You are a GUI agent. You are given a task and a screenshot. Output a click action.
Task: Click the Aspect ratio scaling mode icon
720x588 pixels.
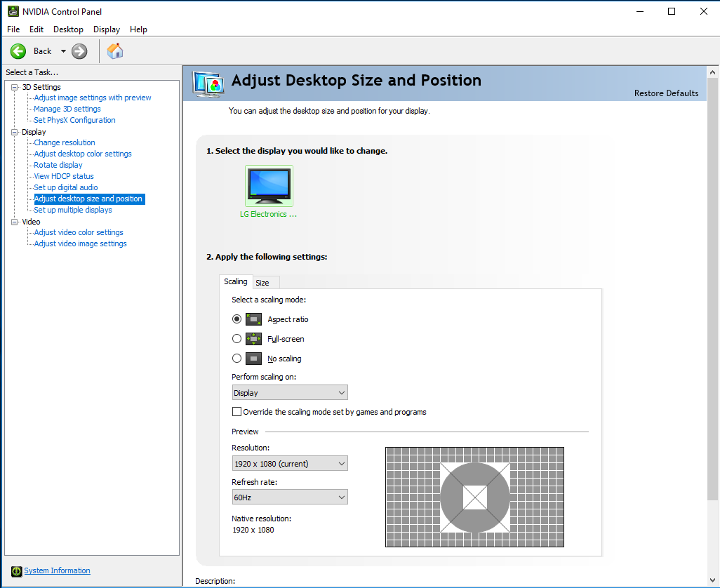[253, 319]
